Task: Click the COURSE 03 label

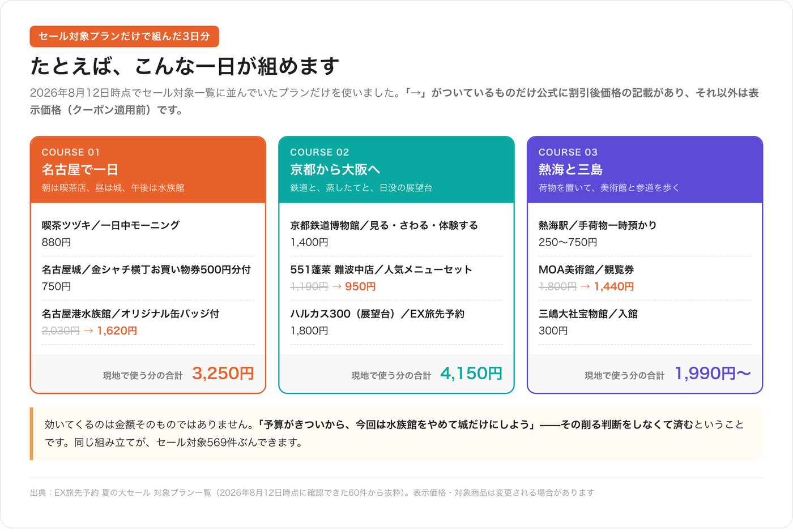Action: click(x=568, y=152)
